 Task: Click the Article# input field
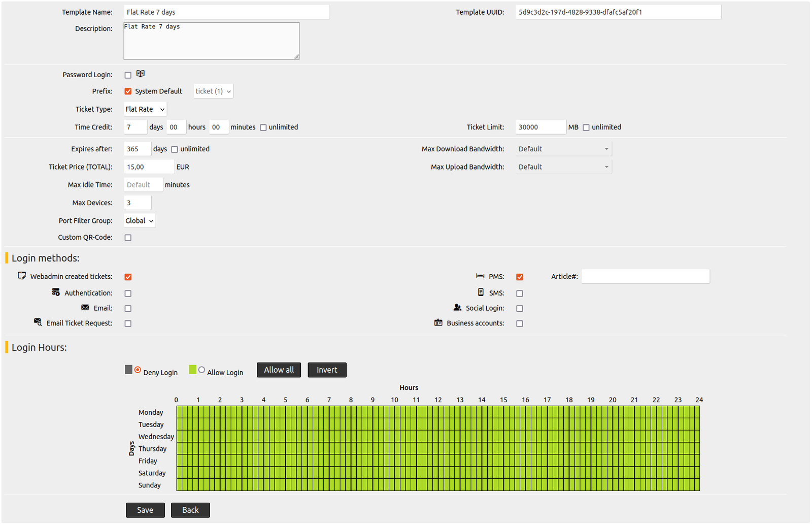[x=646, y=277]
